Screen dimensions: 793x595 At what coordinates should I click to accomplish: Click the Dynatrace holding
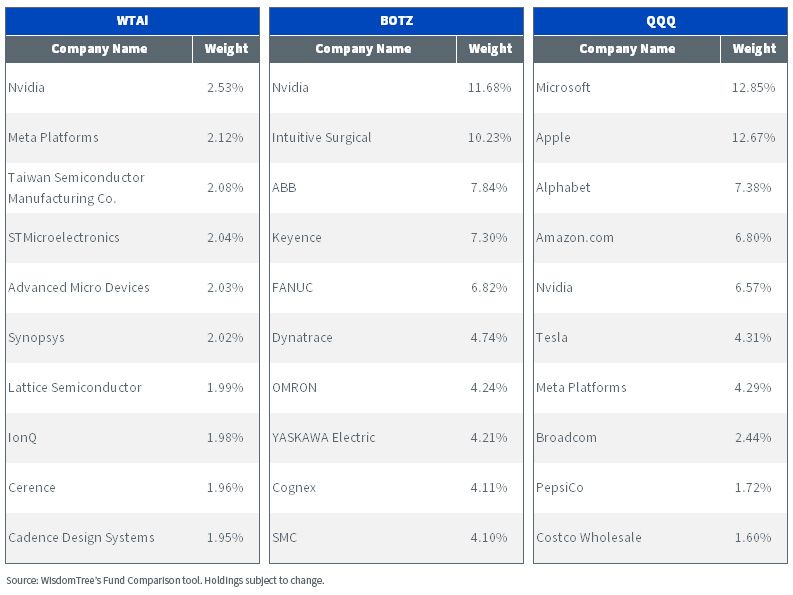click(x=302, y=337)
